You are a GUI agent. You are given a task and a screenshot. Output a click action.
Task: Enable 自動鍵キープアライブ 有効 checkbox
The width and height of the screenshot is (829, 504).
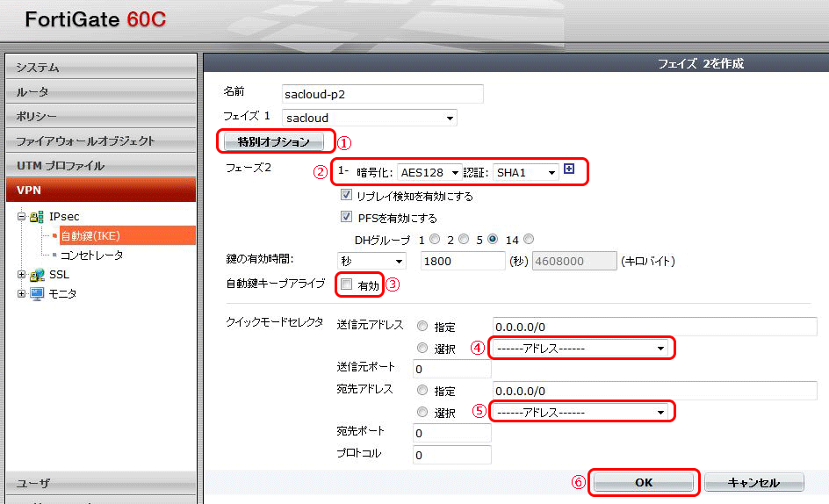347,284
